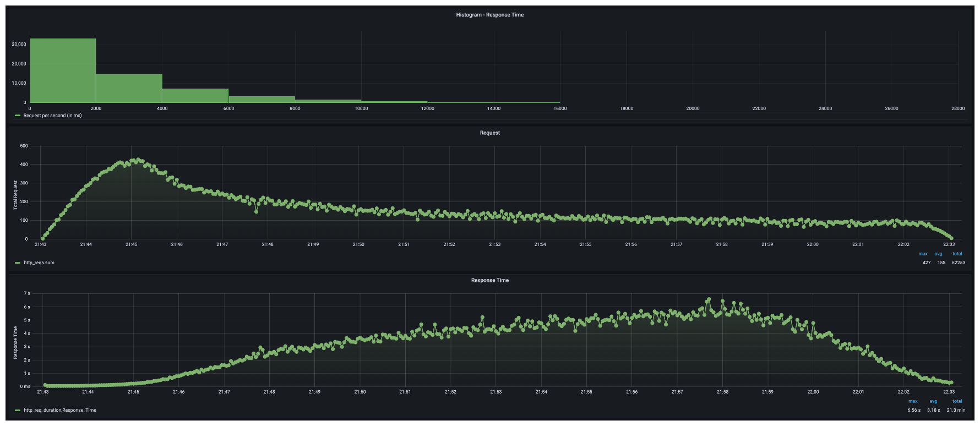Click the histogram legend's green color swatch
Viewport: 980px width, 426px height.
[18, 116]
